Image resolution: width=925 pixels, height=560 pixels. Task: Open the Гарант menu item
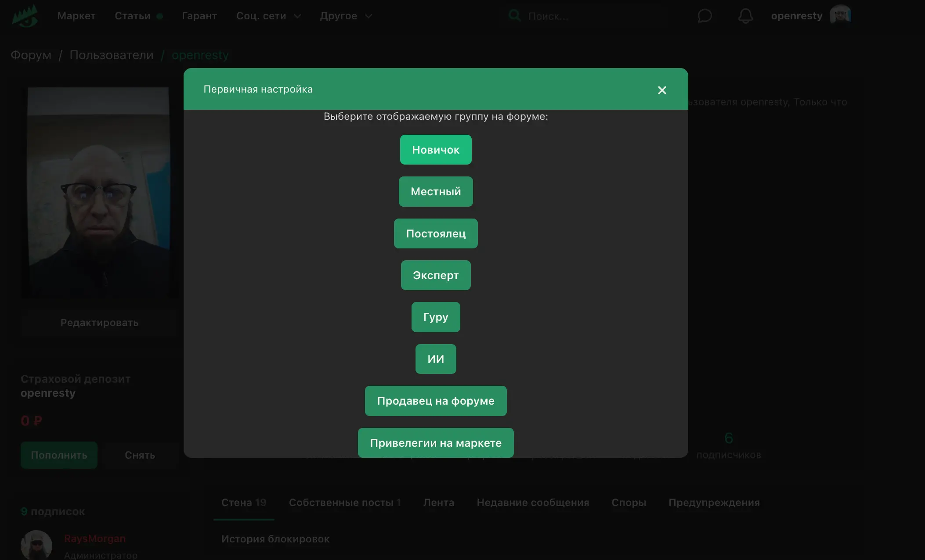(x=199, y=16)
